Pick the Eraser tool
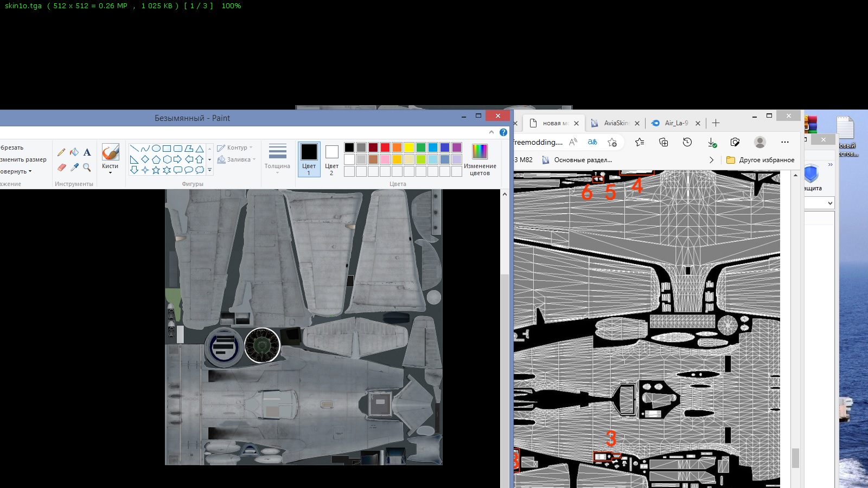The image size is (868, 488). (61, 168)
